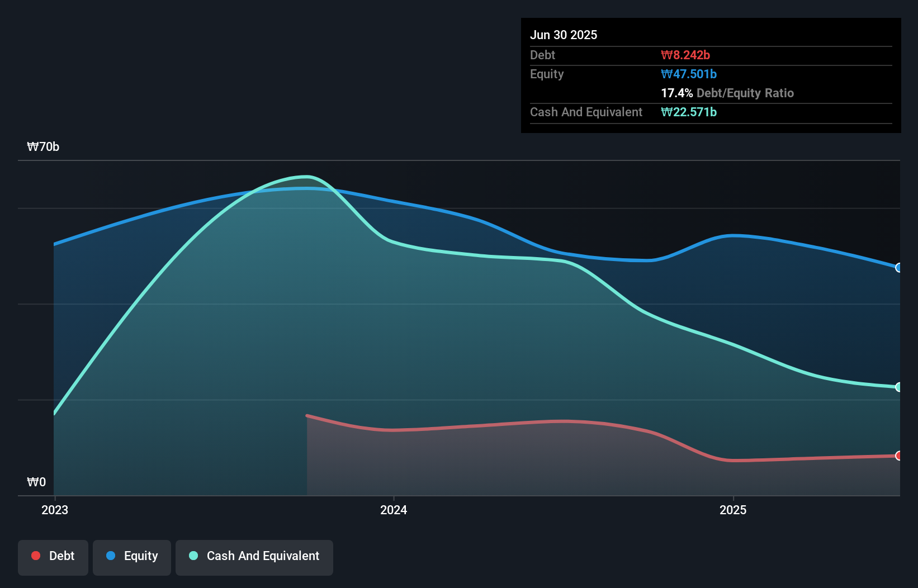This screenshot has height=588, width=918.
Task: Select the teal Cash endpoint marker
Action: [898, 386]
